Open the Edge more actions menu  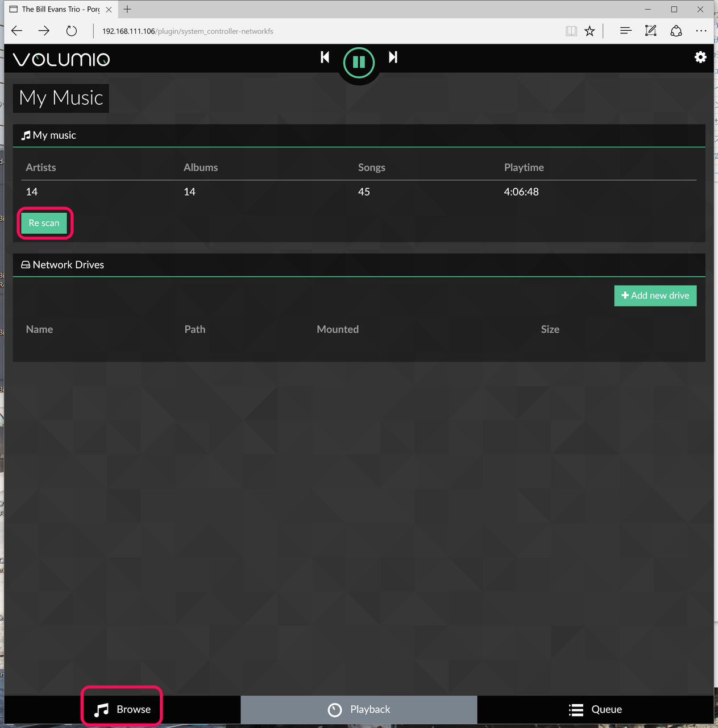point(701,31)
